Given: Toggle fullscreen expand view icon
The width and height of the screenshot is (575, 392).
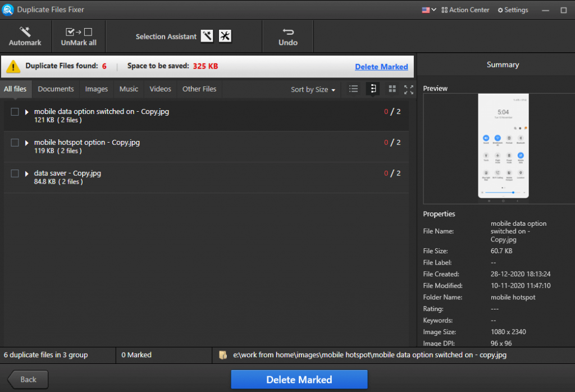Looking at the screenshot, I should tap(409, 89).
